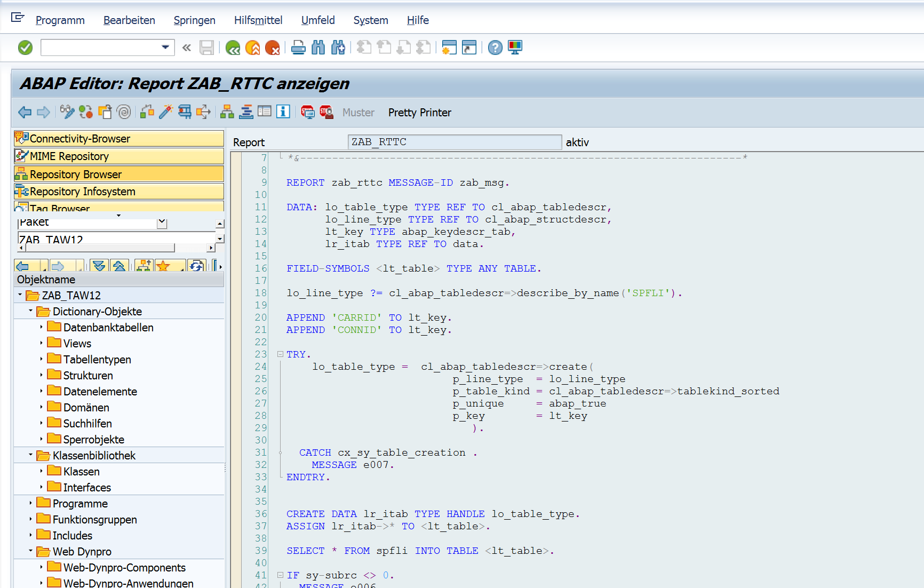
Task: Collapse the IF block at line 41
Action: tap(280, 575)
